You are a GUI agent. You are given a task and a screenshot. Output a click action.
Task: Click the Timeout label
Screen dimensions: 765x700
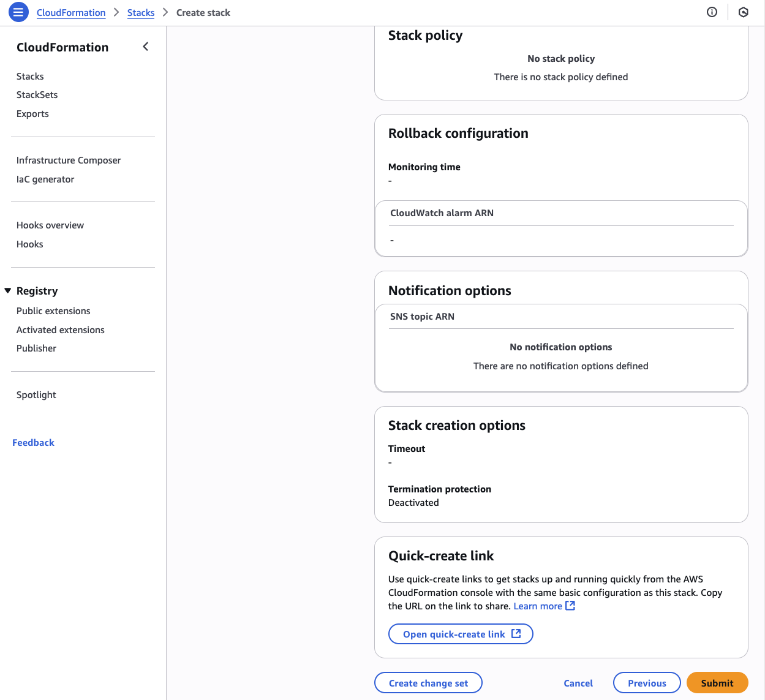(x=407, y=449)
